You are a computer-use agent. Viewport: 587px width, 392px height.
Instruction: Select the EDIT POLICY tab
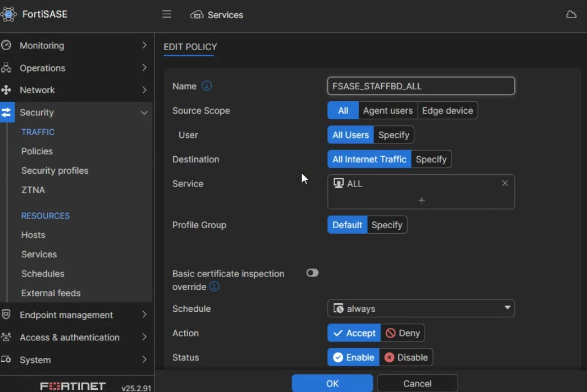click(x=190, y=47)
